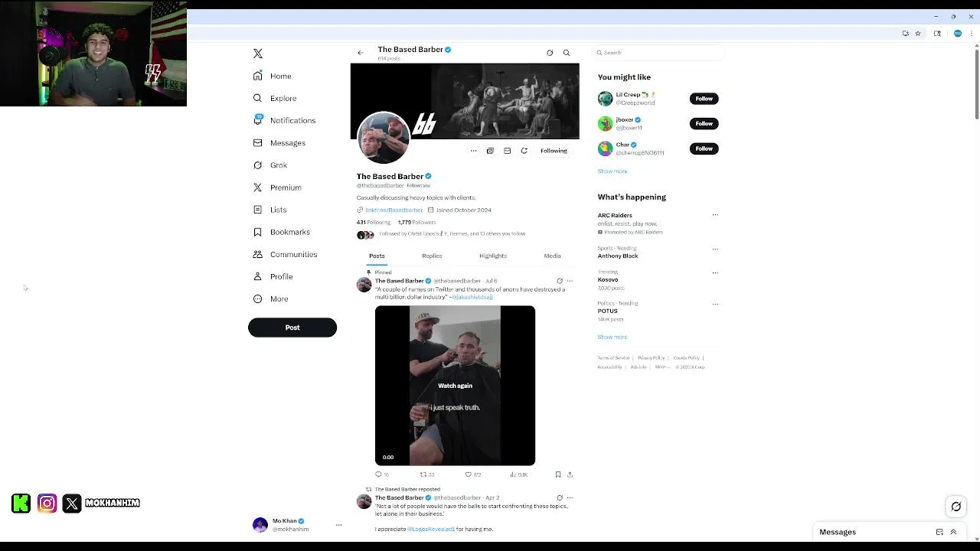
Task: Open more options on the pinned post
Action: pos(570,281)
